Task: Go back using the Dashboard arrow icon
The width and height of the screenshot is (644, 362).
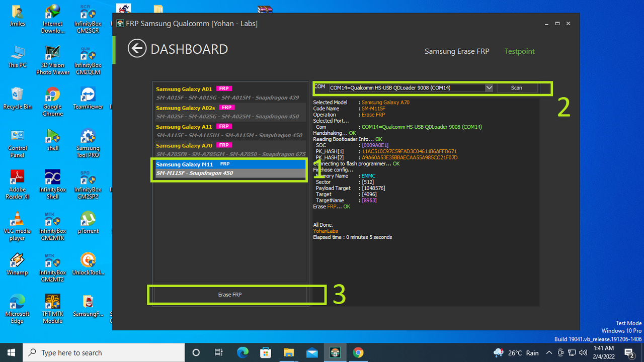Action: [136, 49]
